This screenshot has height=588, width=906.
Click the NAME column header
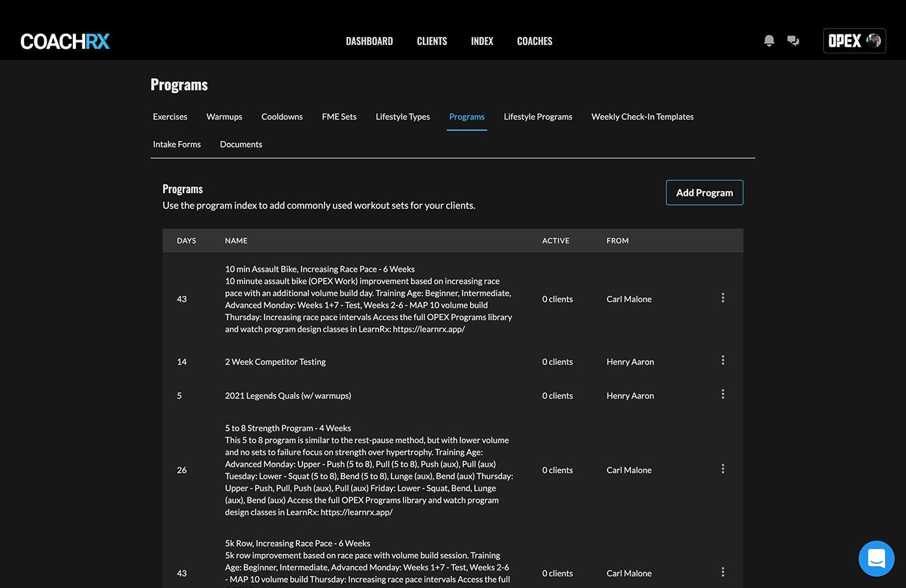236,241
